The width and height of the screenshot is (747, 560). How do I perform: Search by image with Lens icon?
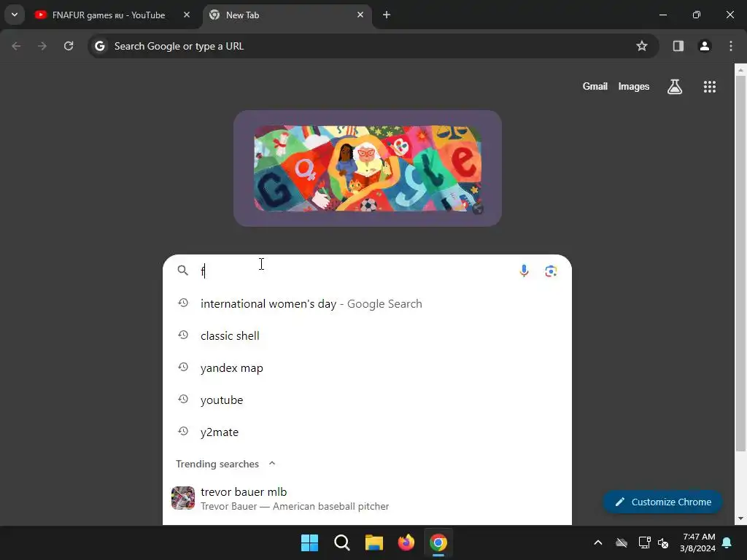[x=551, y=271]
